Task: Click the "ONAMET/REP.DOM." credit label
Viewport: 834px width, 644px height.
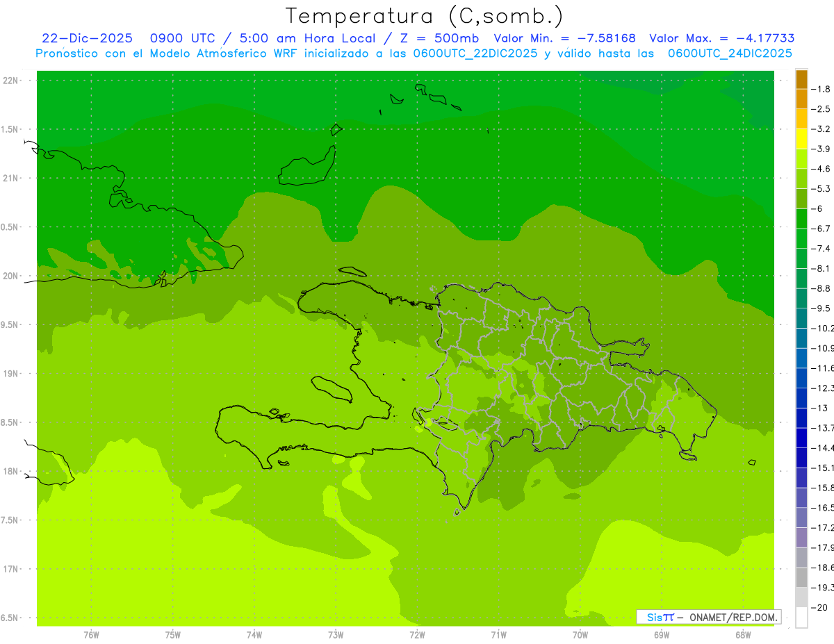Action: click(733, 617)
